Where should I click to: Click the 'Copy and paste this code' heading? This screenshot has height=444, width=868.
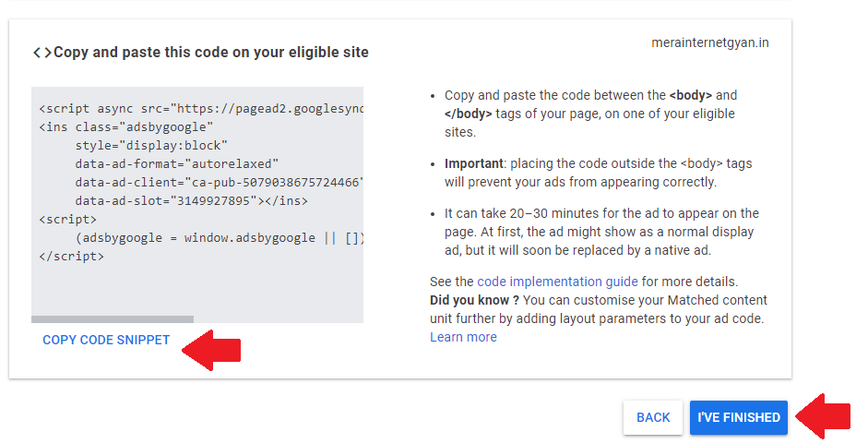click(211, 53)
